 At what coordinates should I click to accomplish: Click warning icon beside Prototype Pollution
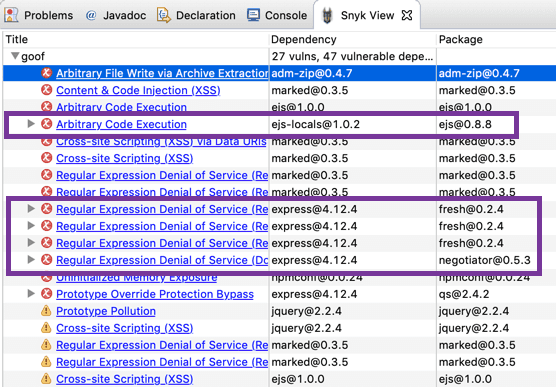coord(46,311)
